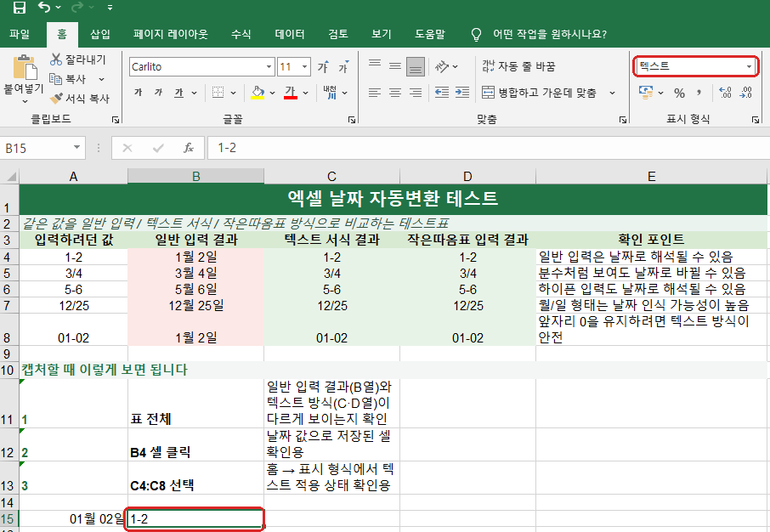Apply the red font color
Image resolution: width=770 pixels, height=532 pixels.
pos(291,93)
